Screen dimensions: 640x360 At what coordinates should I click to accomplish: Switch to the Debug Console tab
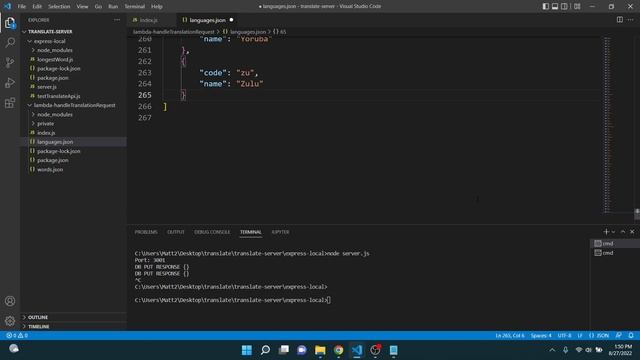(212, 232)
